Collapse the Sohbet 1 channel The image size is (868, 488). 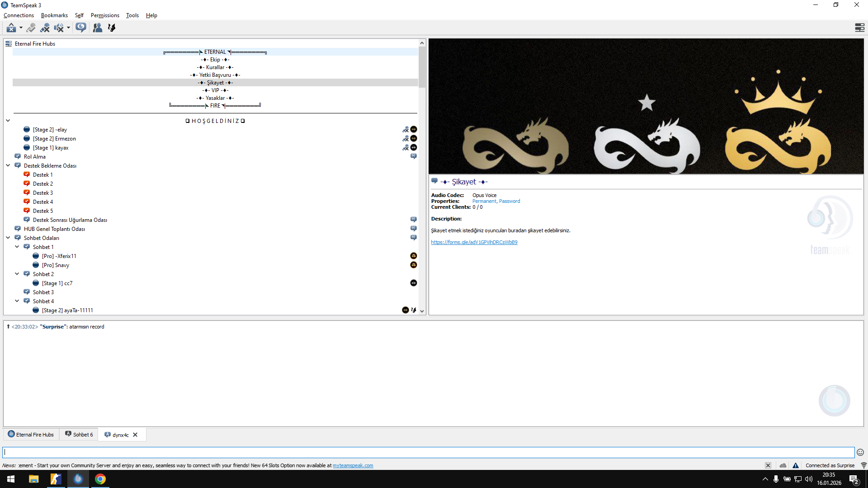[x=17, y=247]
